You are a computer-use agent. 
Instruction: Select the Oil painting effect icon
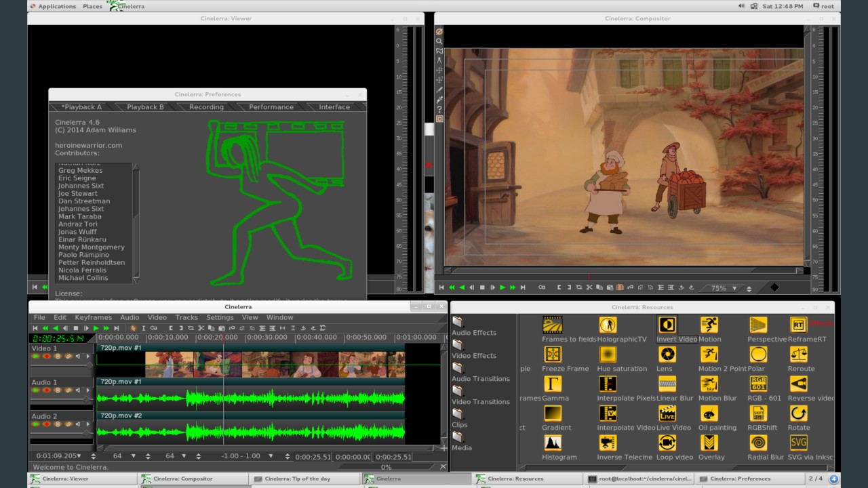coord(709,413)
